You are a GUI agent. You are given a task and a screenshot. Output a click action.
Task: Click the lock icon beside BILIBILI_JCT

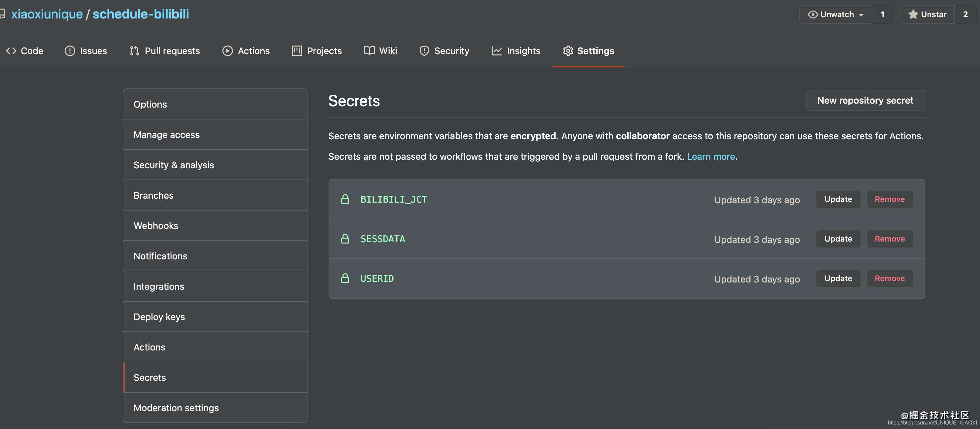coord(345,199)
